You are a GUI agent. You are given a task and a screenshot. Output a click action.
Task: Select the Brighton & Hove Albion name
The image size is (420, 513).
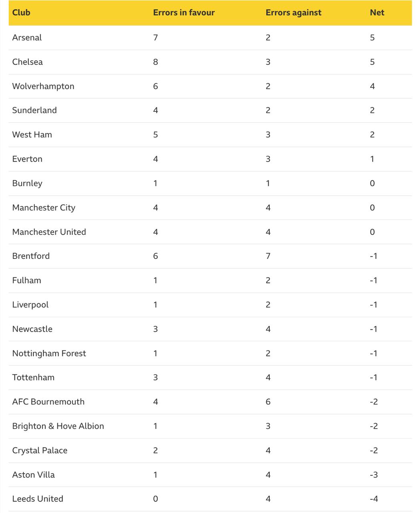pyautogui.click(x=58, y=426)
